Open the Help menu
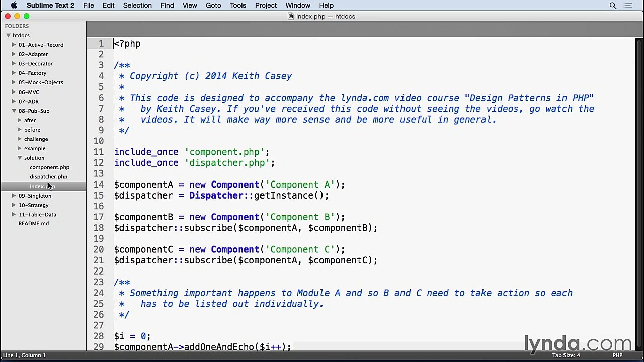Screen dimensions: 644x362 pyautogui.click(x=326, y=6)
